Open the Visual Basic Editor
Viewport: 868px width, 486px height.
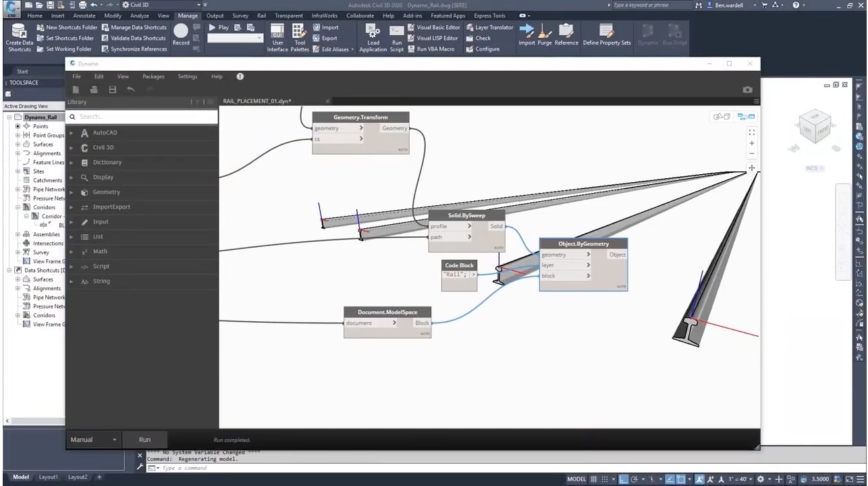pos(433,28)
